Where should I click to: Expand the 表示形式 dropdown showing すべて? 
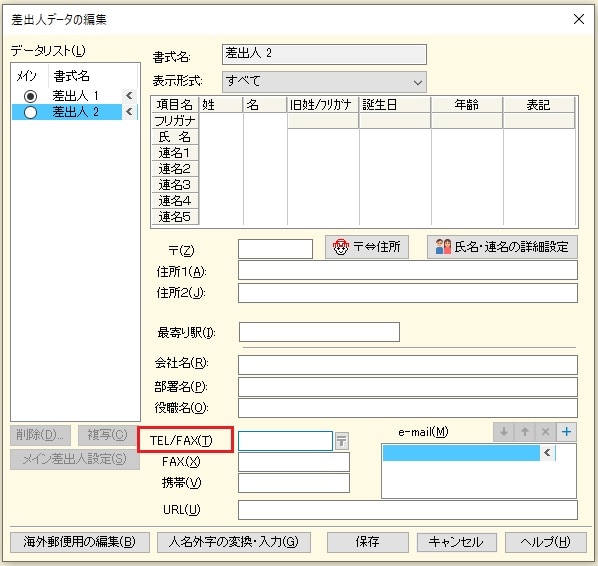324,82
